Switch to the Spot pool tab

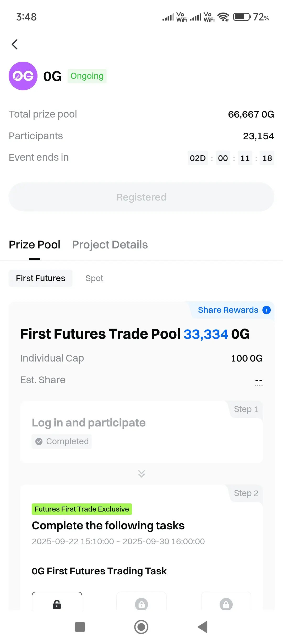point(94,278)
